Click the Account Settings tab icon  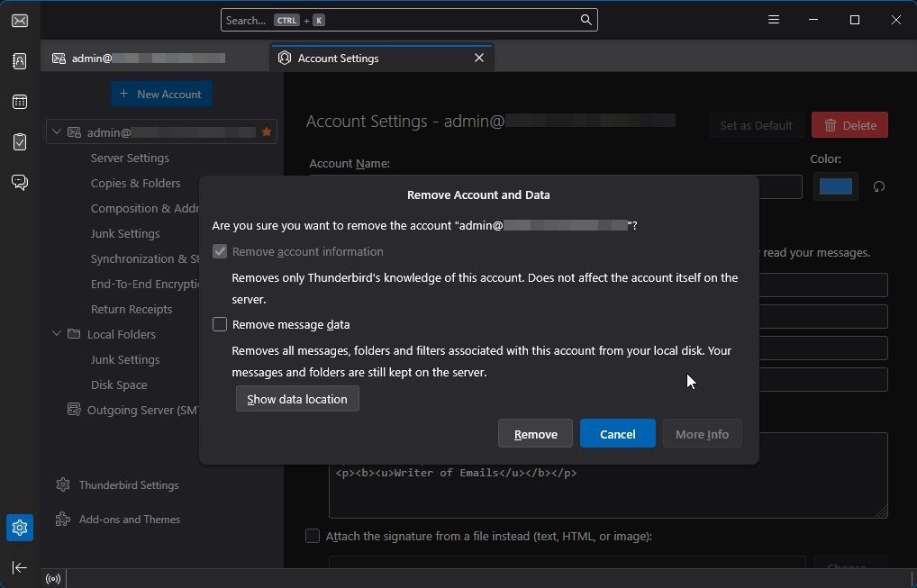tap(285, 58)
